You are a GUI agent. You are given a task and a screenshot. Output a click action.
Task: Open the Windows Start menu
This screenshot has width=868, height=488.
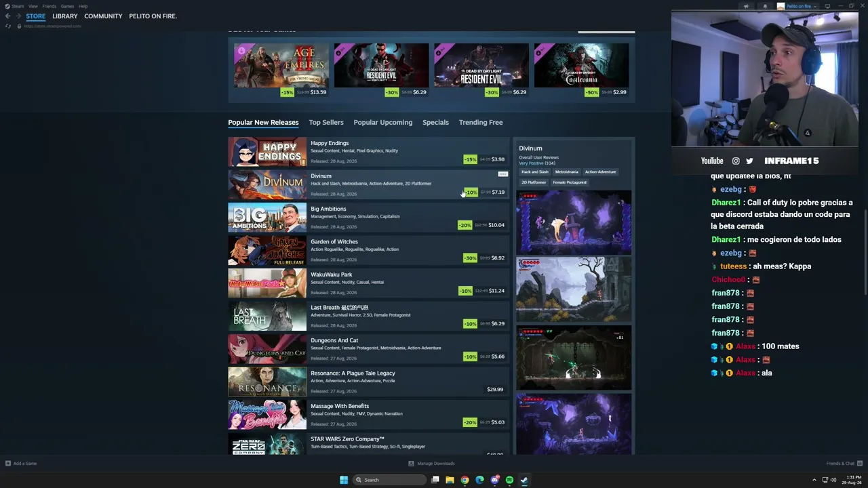(x=344, y=480)
